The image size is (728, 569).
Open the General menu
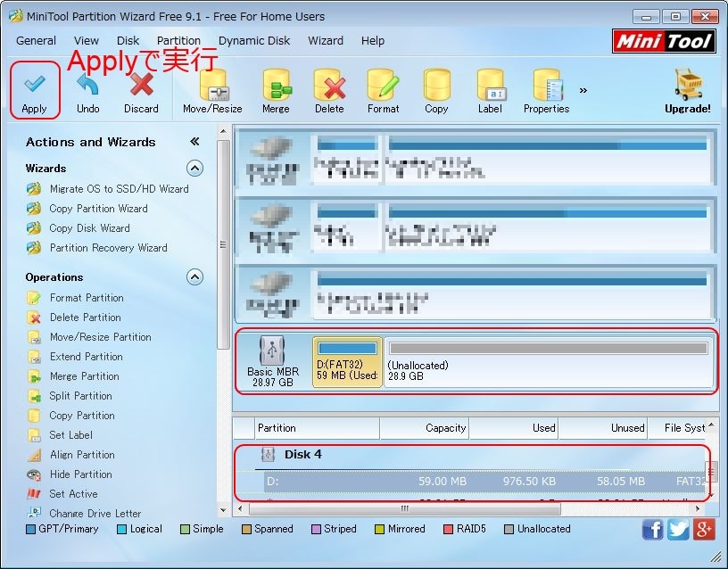(x=37, y=41)
